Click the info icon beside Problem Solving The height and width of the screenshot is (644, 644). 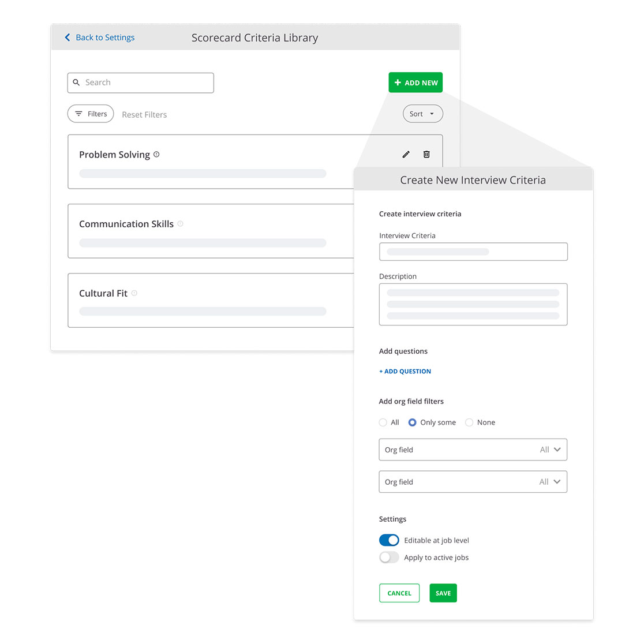156,155
